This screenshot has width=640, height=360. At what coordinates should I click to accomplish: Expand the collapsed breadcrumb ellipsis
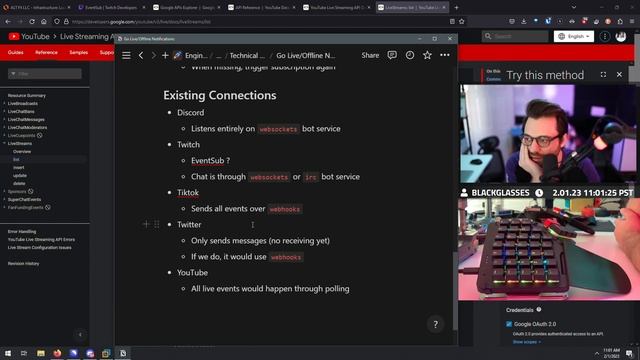tap(218, 56)
